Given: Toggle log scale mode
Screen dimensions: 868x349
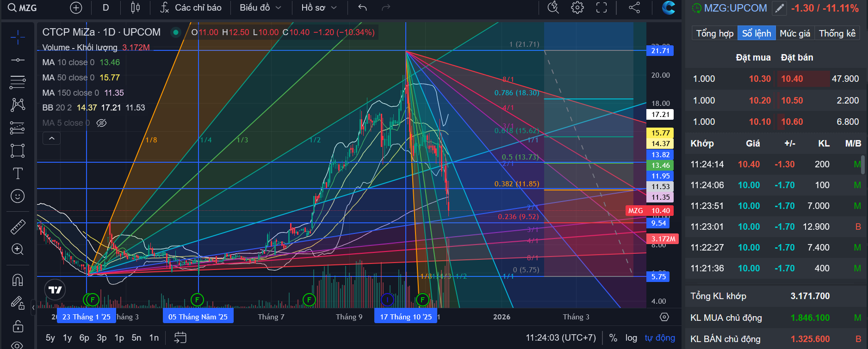Looking at the screenshot, I should pyautogui.click(x=631, y=338).
